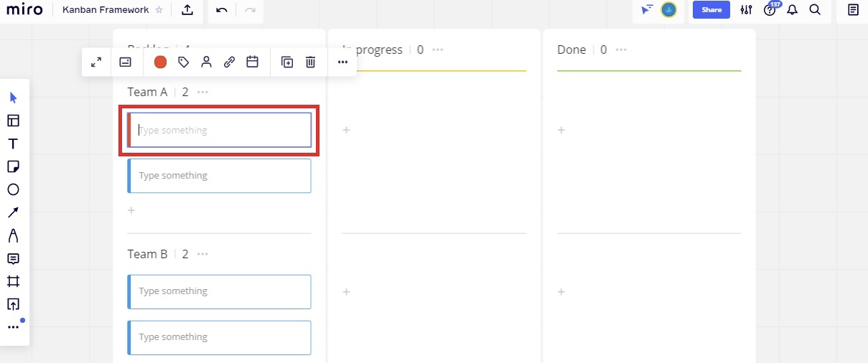Switch card display style icon
Viewport: 868px width, 363px height.
click(125, 62)
